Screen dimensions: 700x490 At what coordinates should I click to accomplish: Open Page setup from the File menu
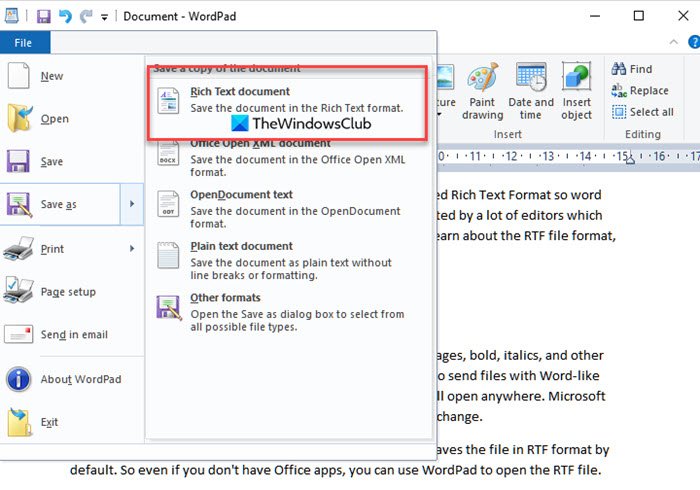71,292
